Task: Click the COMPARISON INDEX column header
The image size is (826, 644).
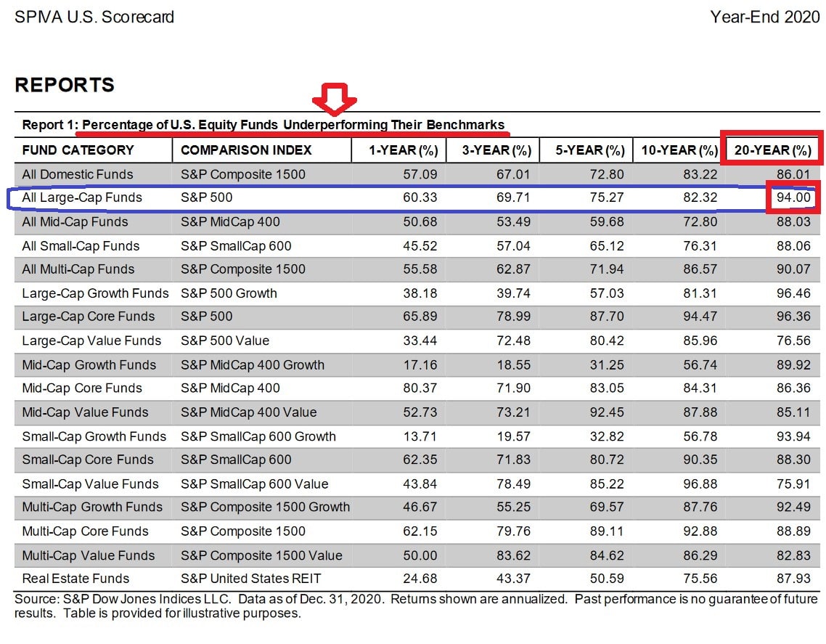Action: click(246, 150)
